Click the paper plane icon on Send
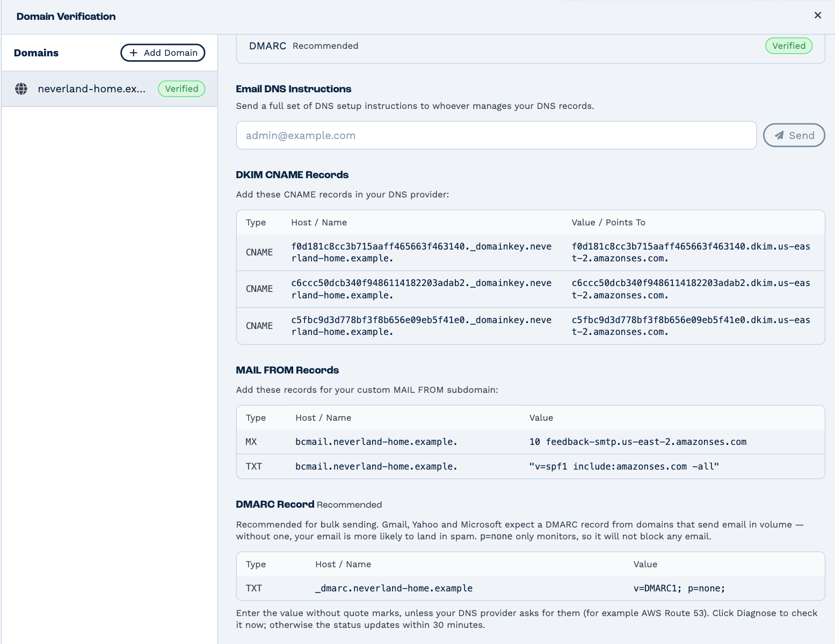 (x=779, y=136)
